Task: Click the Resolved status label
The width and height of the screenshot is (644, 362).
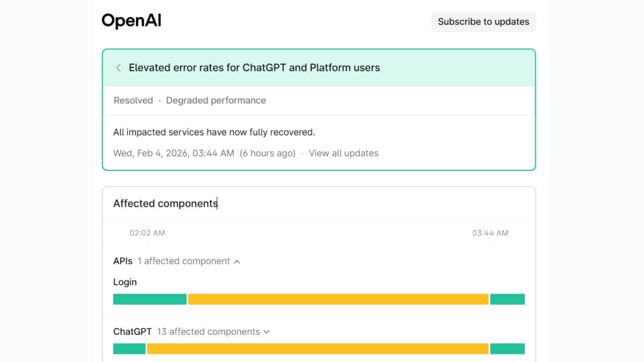Action: pyautogui.click(x=133, y=100)
